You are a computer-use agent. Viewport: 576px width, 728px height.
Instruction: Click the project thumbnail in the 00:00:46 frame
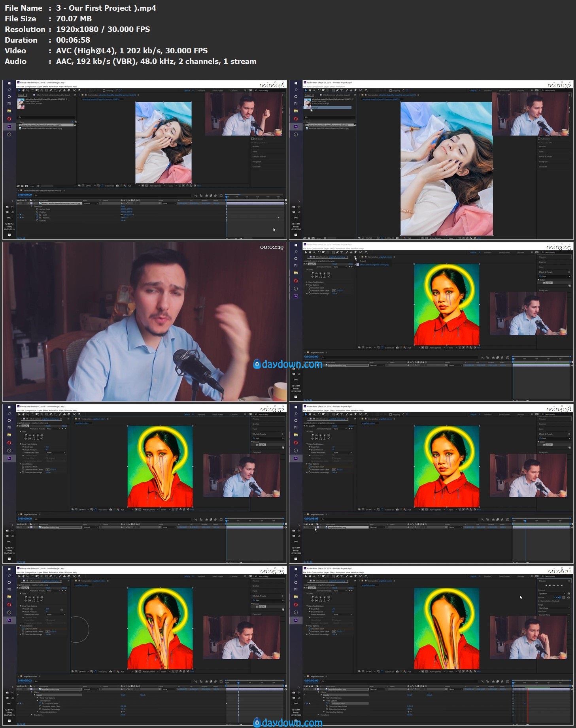coord(21,103)
